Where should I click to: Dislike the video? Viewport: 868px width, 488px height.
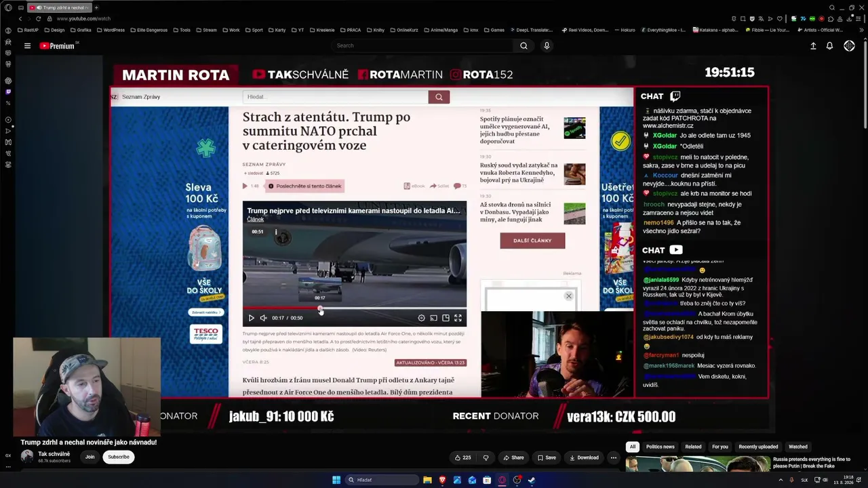486,457
